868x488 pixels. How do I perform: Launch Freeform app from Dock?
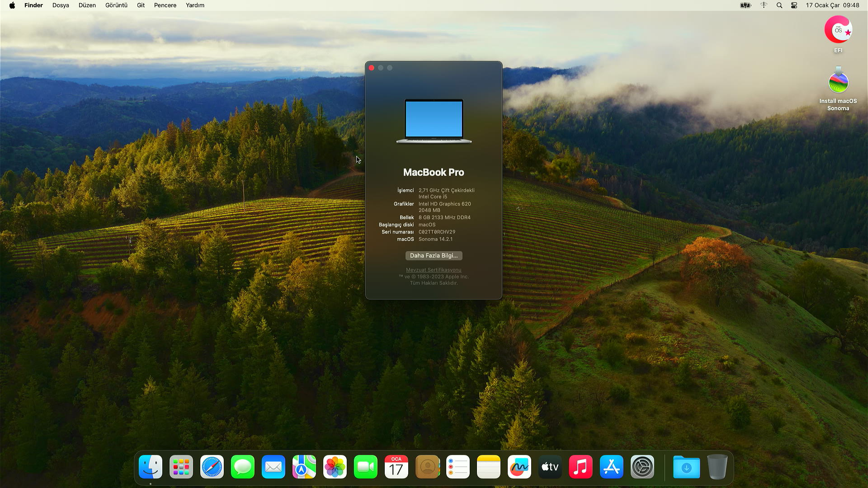[x=519, y=467]
